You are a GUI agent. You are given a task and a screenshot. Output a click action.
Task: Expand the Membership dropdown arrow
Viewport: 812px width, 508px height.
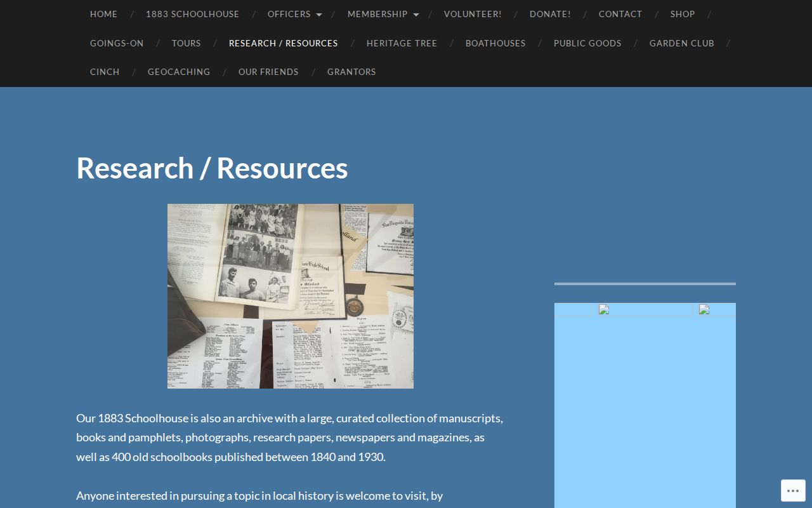pos(416,15)
